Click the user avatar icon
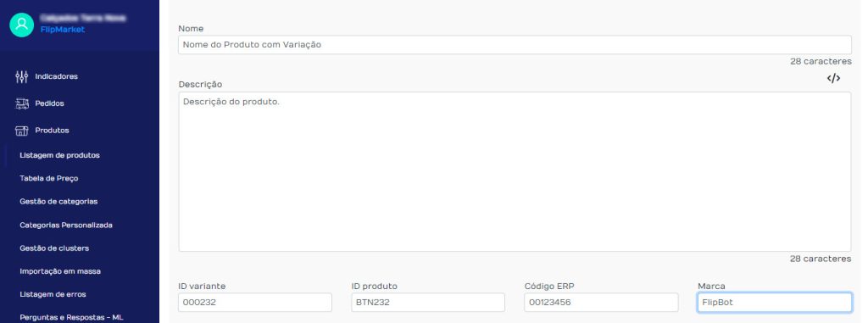This screenshot has height=323, width=868. (21, 25)
